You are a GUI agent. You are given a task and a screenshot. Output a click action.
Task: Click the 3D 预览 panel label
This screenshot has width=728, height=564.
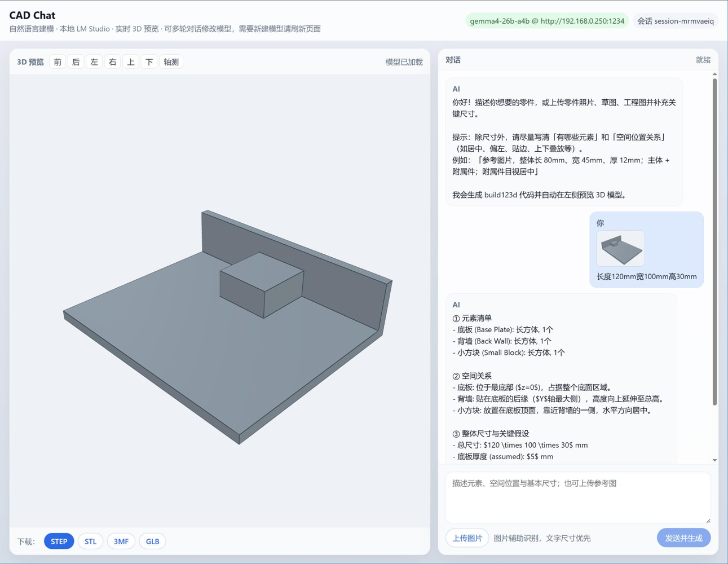30,62
